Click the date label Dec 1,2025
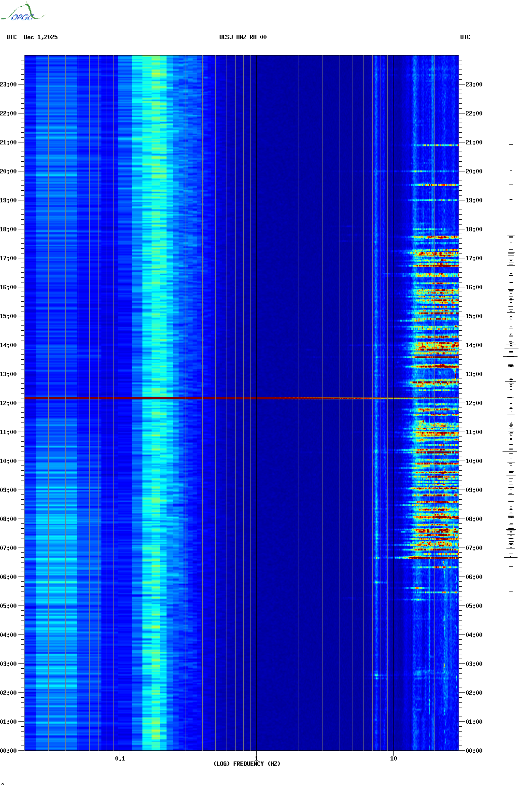 41,37
